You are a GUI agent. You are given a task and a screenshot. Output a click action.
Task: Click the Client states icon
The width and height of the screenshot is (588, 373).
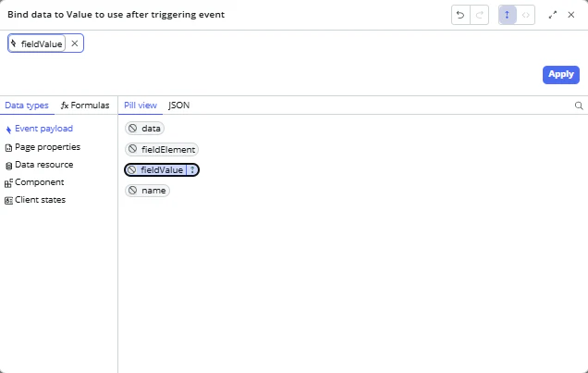coord(8,201)
